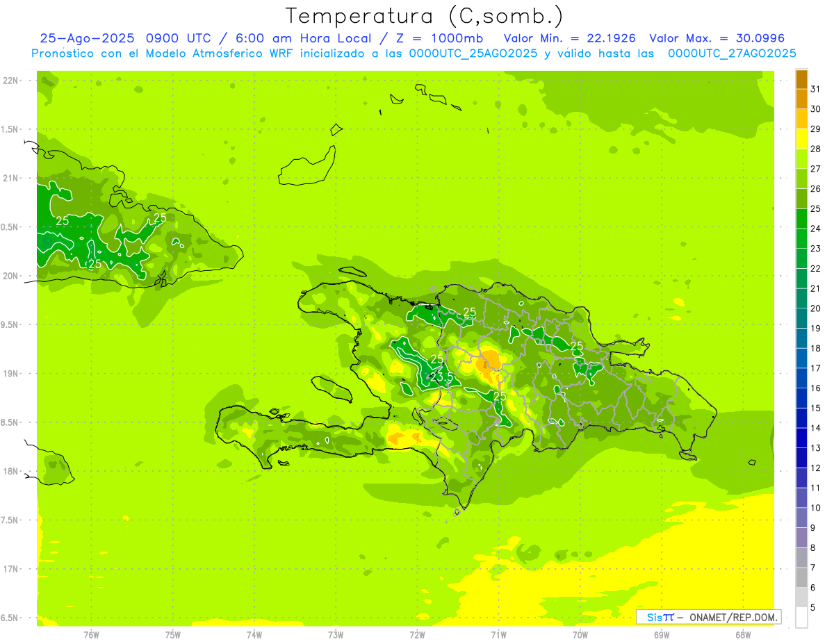The image size is (834, 644).
Task: Pick the dark blue swatch between 13 and 14
Action: pos(801,438)
